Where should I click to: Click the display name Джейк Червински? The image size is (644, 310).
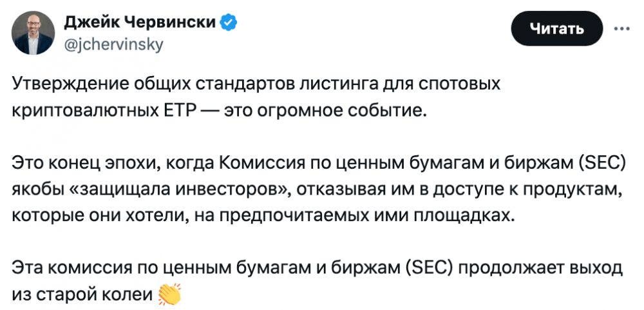pos(140,24)
